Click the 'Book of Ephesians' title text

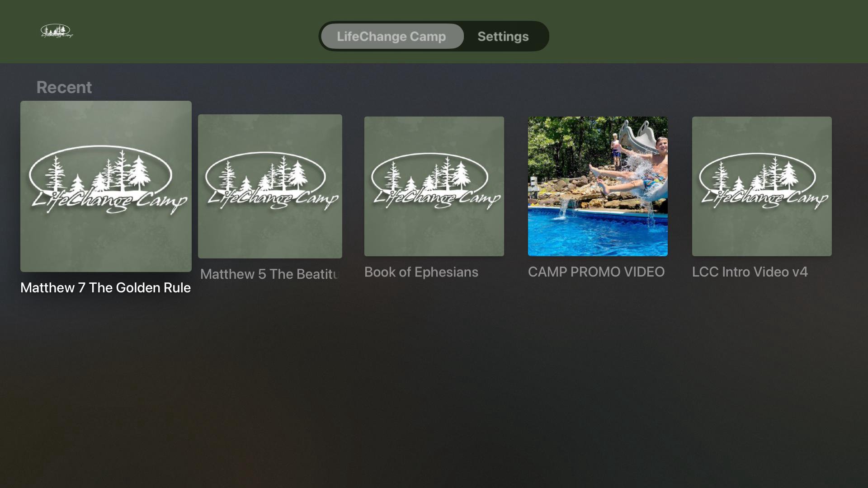pos(421,272)
